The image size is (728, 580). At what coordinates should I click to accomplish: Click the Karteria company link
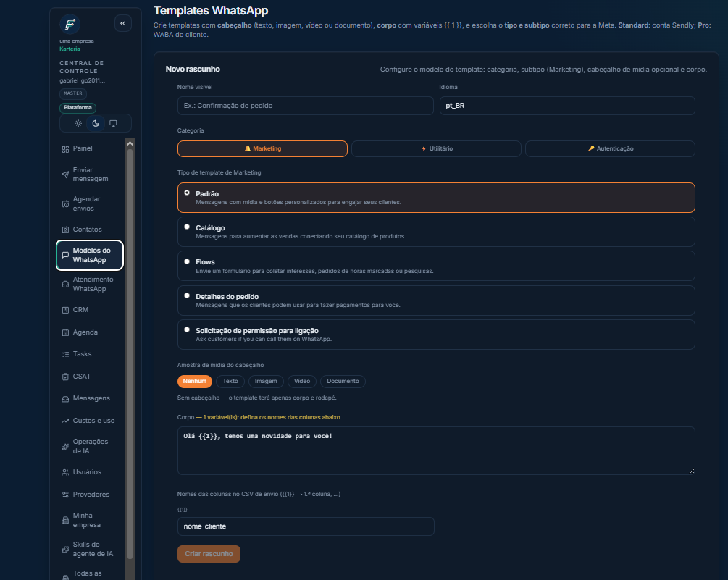tap(70, 49)
